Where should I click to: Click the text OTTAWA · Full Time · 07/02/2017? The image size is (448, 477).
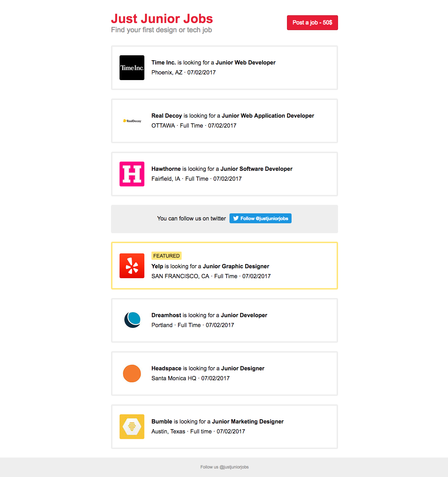point(194,125)
